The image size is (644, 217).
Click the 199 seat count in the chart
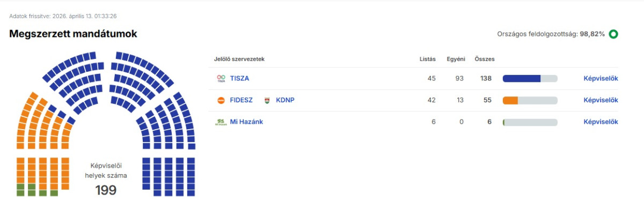coord(106,190)
